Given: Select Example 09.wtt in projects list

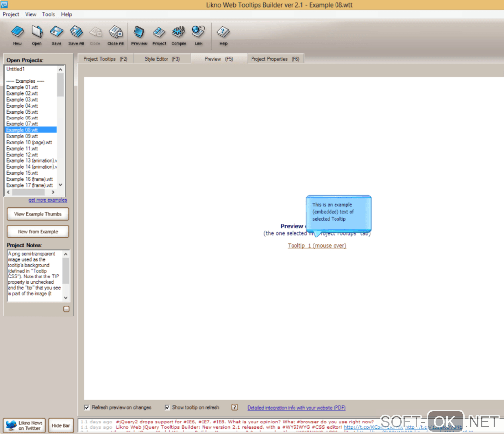Looking at the screenshot, I should tap(31, 136).
